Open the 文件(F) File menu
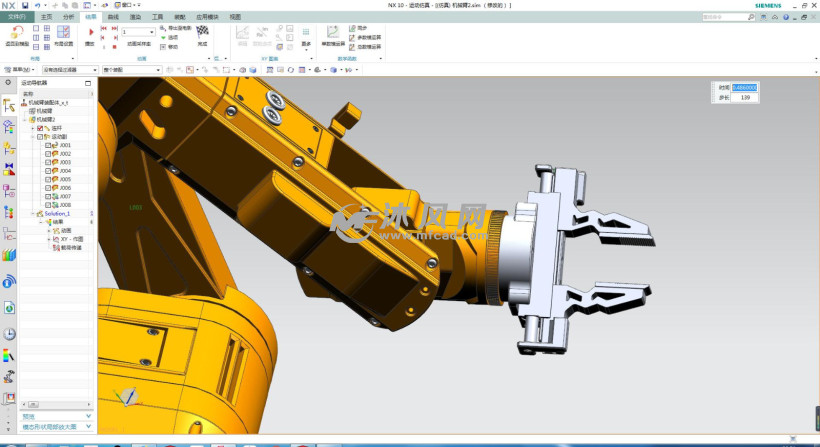Viewport: 820px width, 447px height. click(17, 17)
